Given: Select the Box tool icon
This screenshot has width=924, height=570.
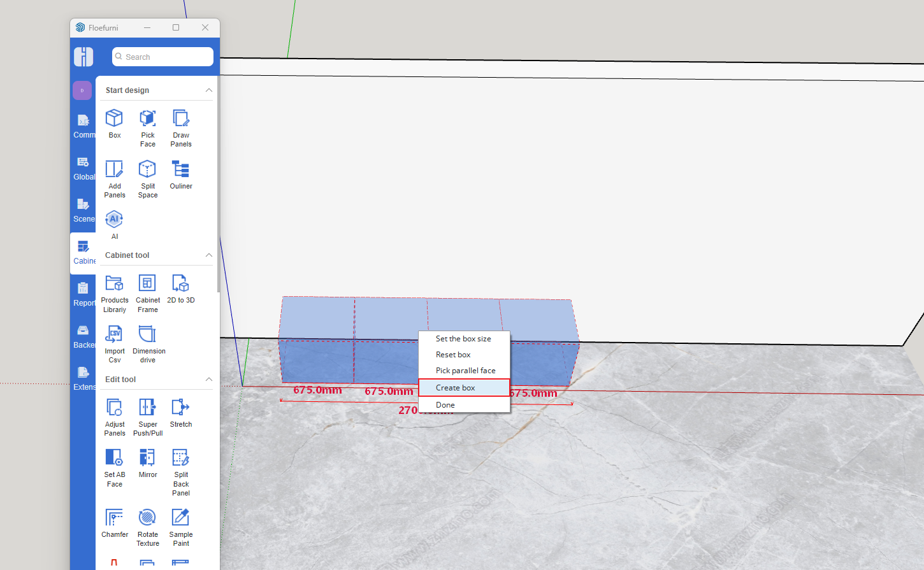Looking at the screenshot, I should [x=114, y=119].
